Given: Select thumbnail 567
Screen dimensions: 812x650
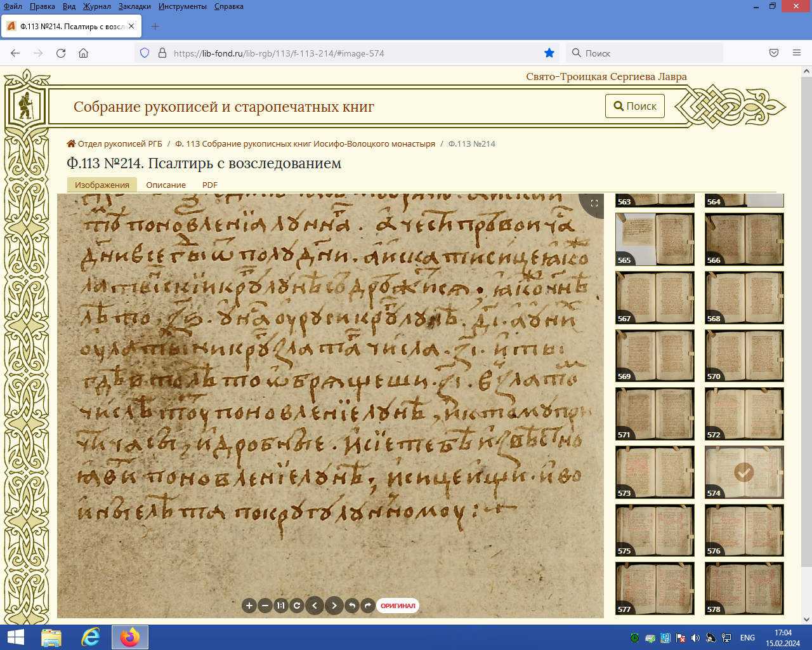Looking at the screenshot, I should 655,298.
